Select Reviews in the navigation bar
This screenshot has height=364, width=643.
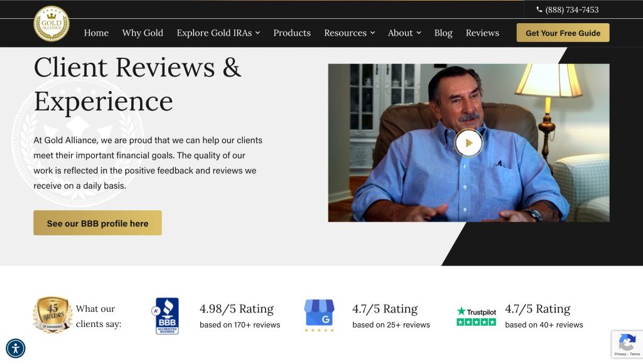pos(482,33)
